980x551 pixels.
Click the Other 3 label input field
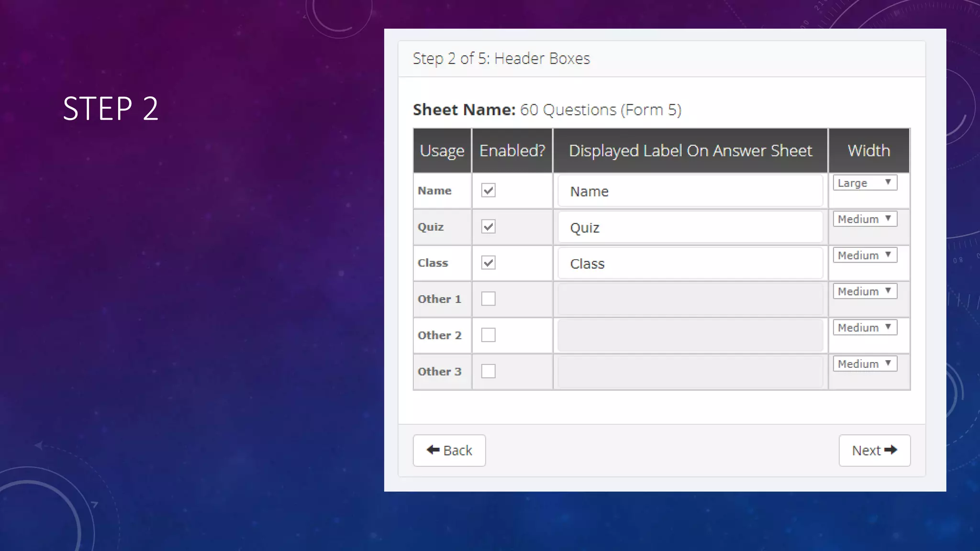point(690,372)
